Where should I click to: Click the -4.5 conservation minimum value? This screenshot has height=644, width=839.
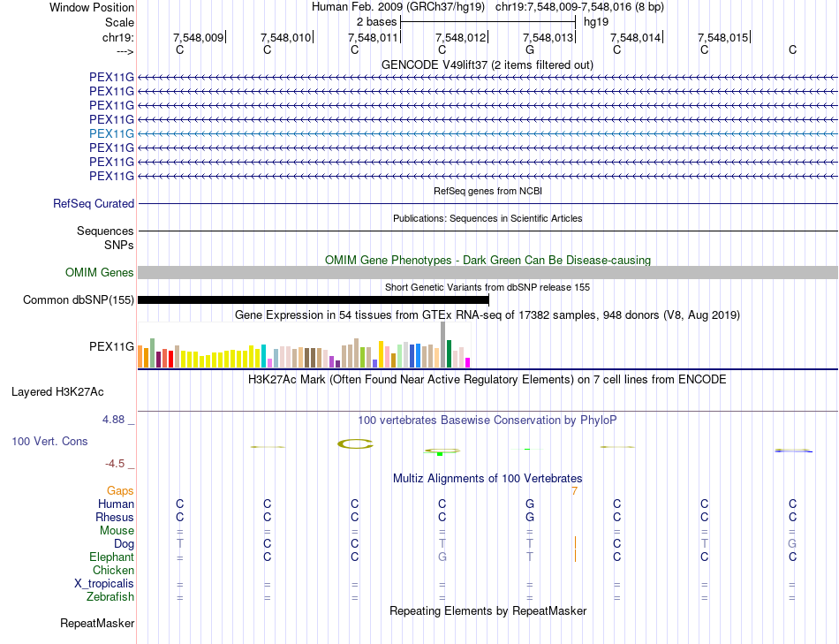coord(115,464)
